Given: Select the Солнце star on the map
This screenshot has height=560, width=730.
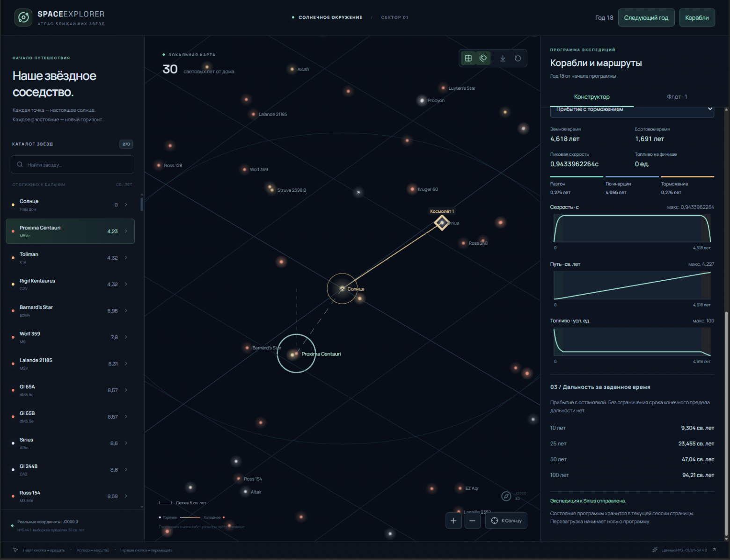Looking at the screenshot, I should [x=343, y=288].
